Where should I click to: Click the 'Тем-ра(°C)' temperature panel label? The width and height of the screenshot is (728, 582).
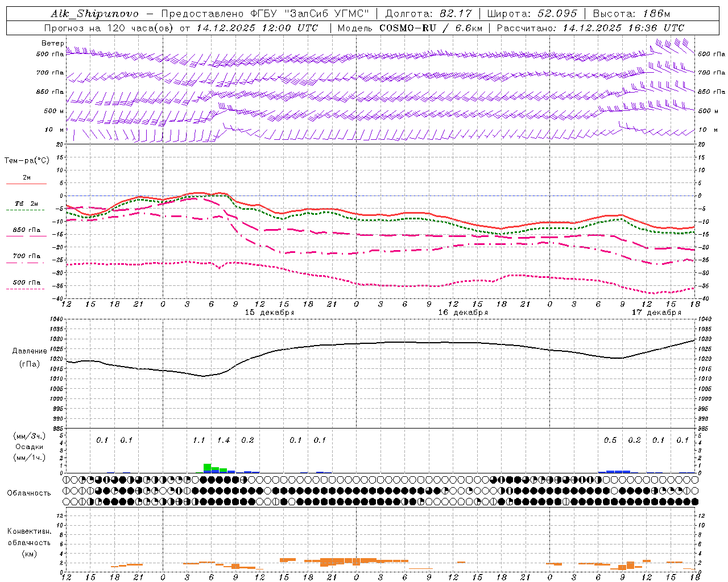coord(27,161)
